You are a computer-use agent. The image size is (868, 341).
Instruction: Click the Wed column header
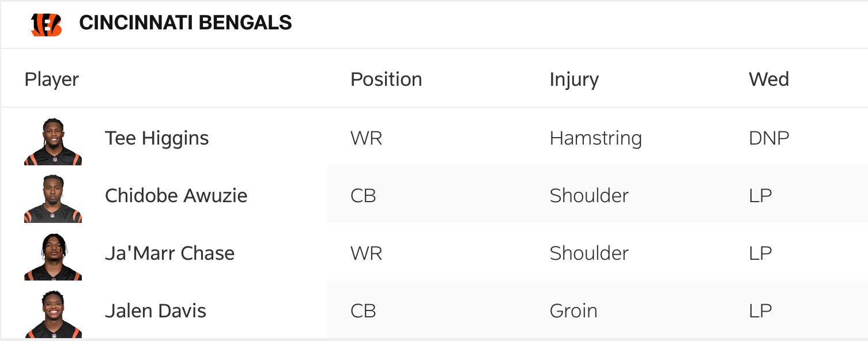click(x=769, y=79)
